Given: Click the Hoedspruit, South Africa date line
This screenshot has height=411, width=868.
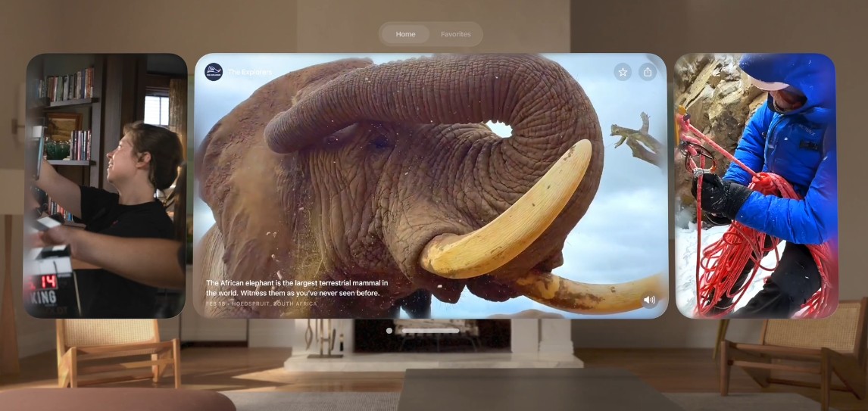Looking at the screenshot, I should [x=261, y=304].
